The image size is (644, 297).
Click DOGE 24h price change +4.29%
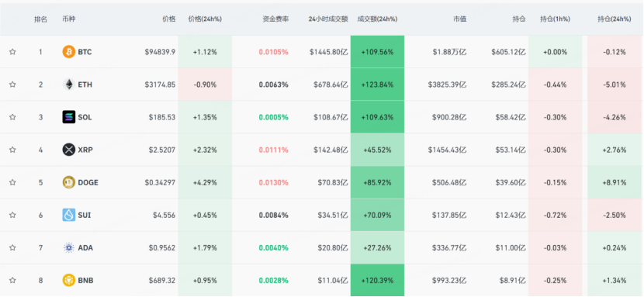pyautogui.click(x=205, y=182)
